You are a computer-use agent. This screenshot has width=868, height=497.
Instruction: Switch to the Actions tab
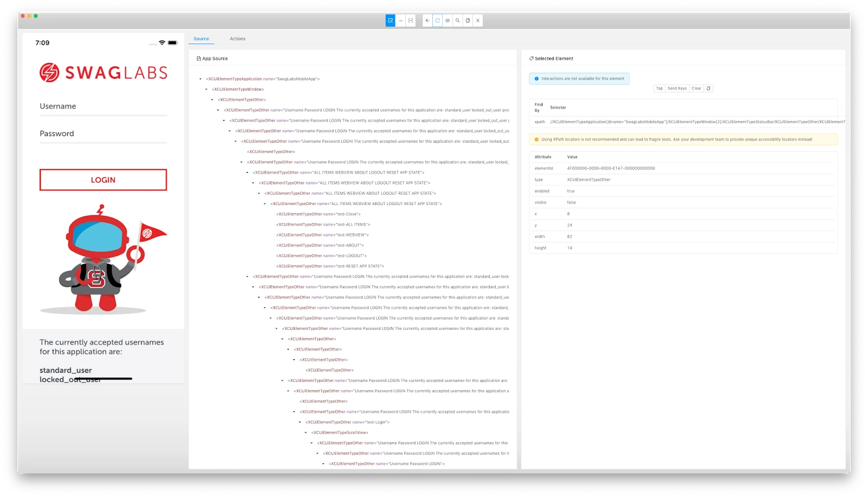tap(238, 39)
